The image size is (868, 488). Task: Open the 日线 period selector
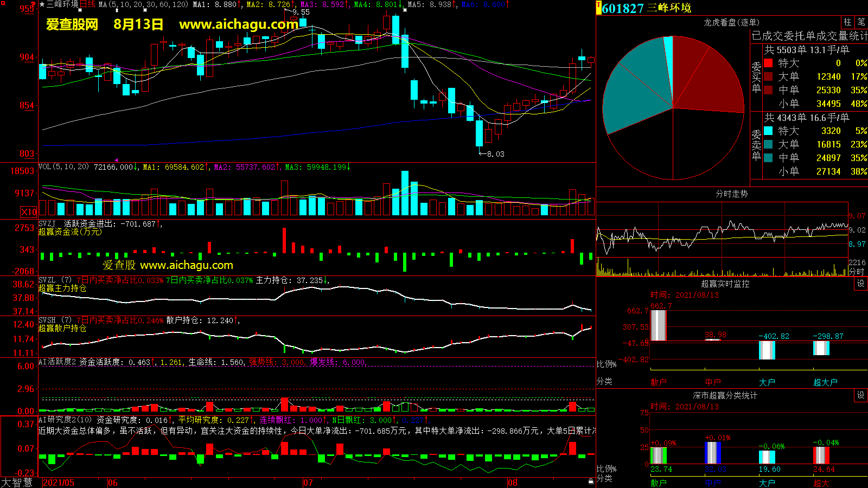[x=87, y=4]
